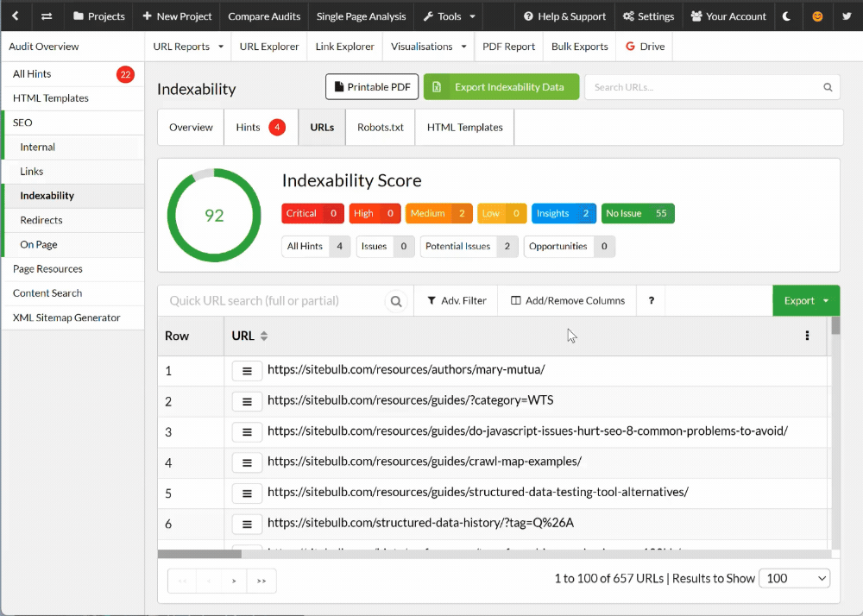Open Help & Support
The image size is (863, 616).
564,16
